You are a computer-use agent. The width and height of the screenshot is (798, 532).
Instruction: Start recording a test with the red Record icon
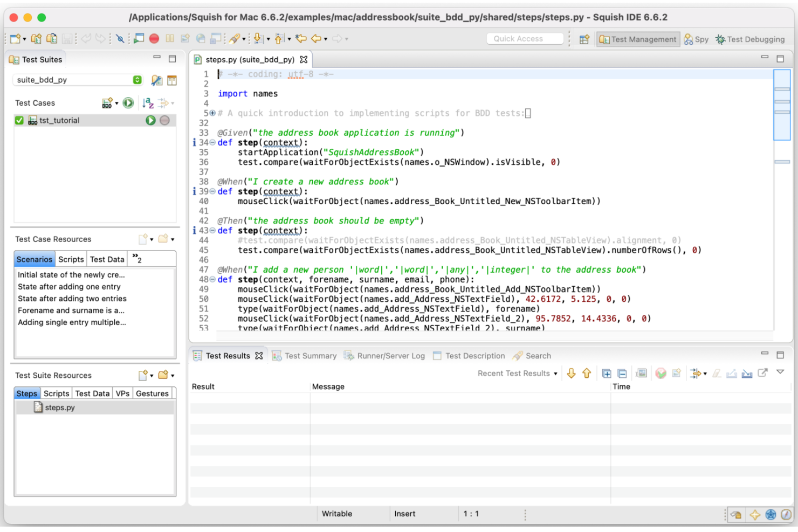tap(154, 38)
